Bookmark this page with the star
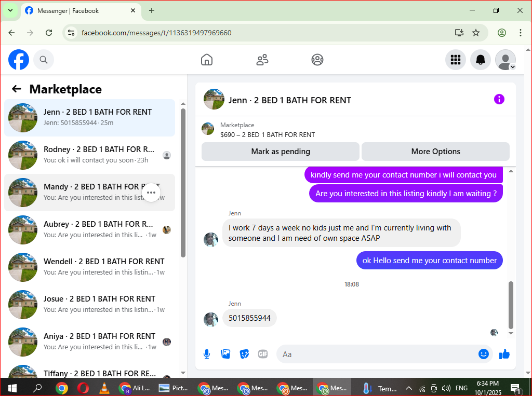The height and width of the screenshot is (396, 532). 476,33
